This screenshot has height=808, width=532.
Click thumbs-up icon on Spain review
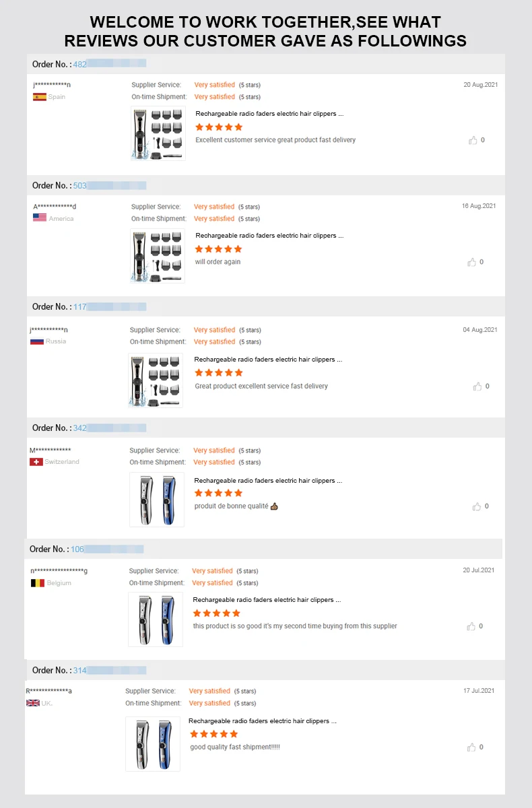(473, 140)
